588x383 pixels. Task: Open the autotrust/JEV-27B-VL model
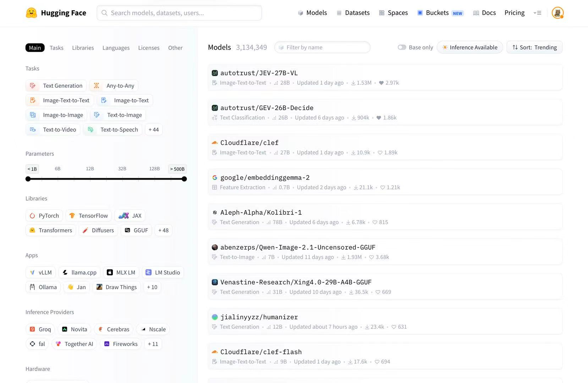(x=385, y=77)
